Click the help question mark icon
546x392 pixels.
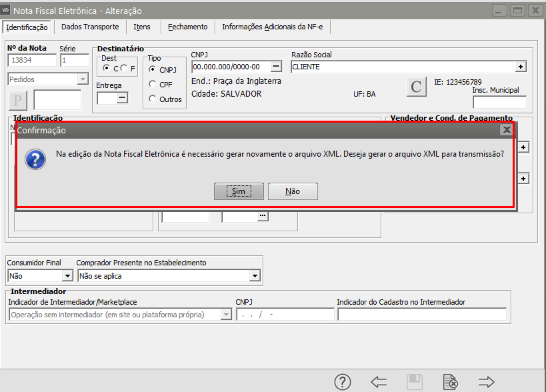[x=342, y=381]
